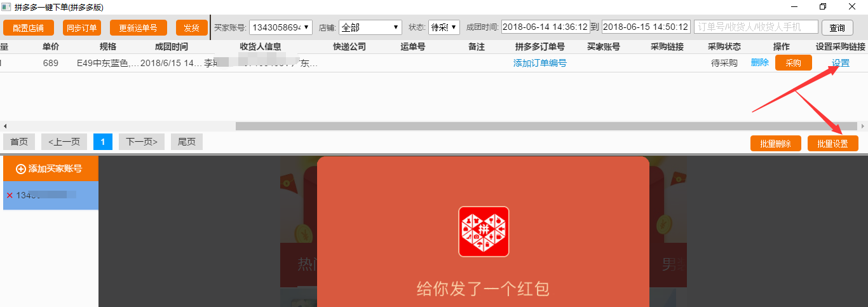Image resolution: width=868 pixels, height=307 pixels.
Task: Click the 单价 column header
Action: [51, 47]
